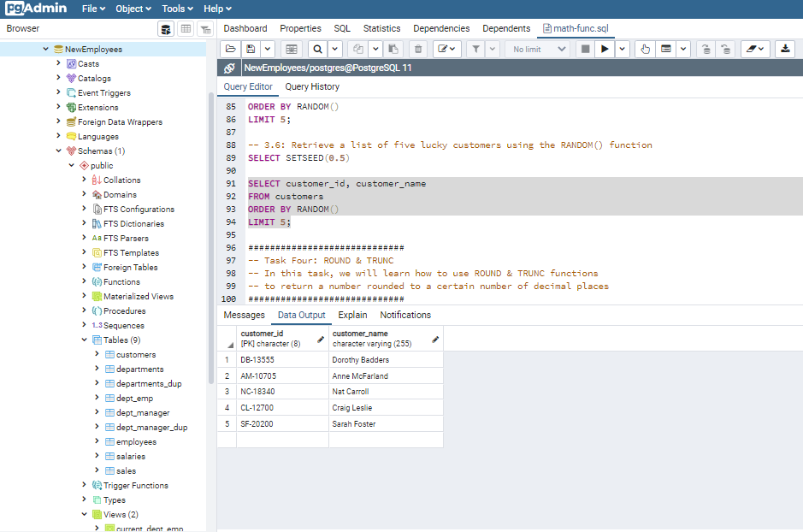Select the customers table in tree

[136, 355]
